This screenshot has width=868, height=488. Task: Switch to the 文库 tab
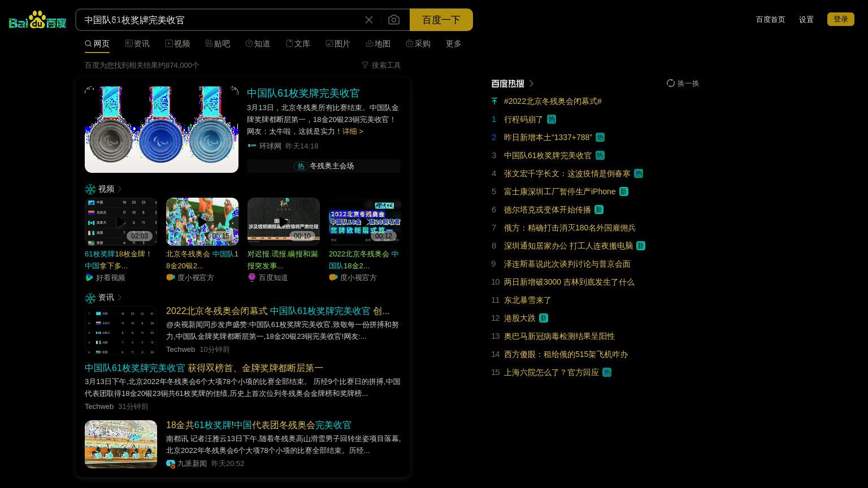coord(298,43)
